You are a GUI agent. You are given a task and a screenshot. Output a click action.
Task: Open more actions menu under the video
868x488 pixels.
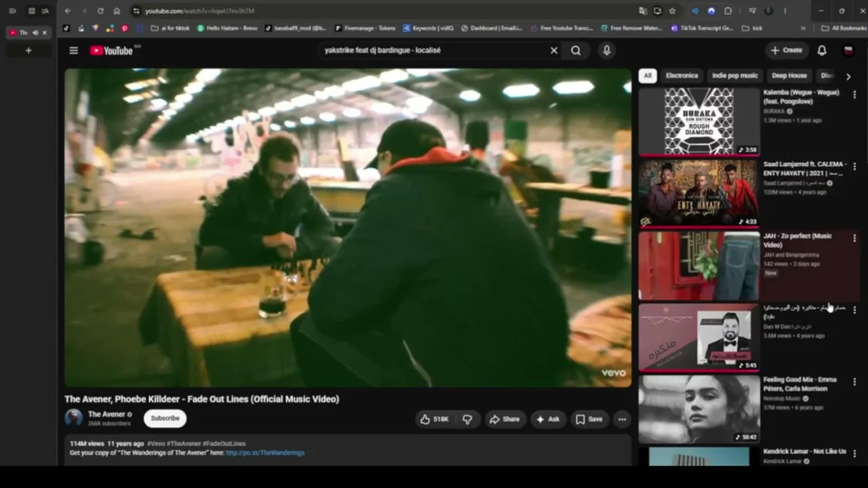[622, 419]
